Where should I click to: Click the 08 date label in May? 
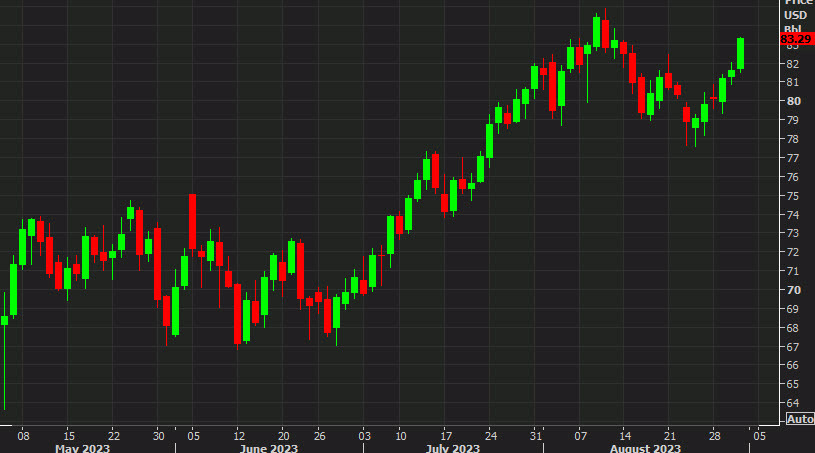[x=23, y=436]
